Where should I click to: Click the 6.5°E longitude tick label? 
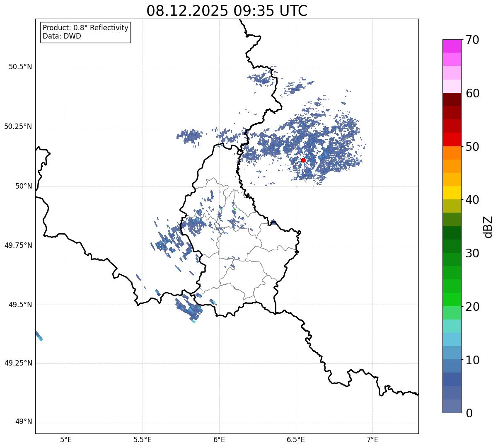[296, 440]
